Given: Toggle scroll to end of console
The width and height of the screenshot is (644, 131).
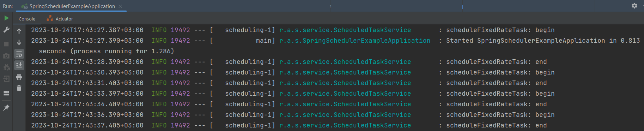Looking at the screenshot, I should pyautogui.click(x=19, y=65).
